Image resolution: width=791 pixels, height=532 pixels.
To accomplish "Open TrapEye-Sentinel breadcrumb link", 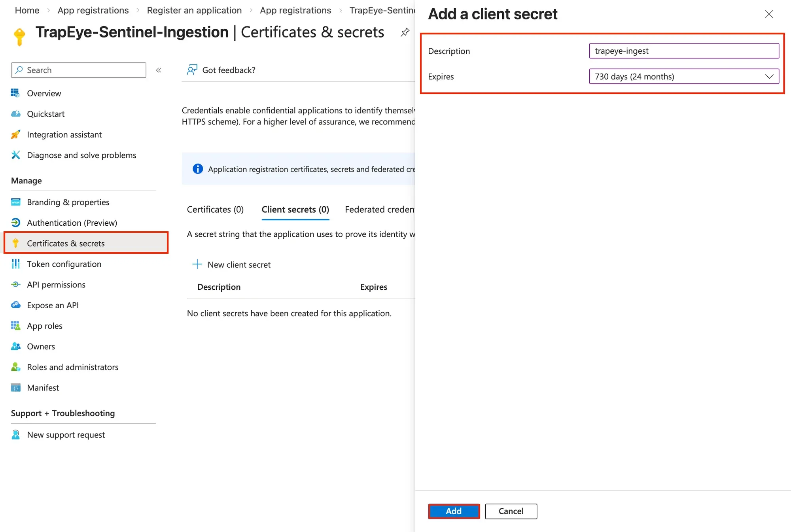I will pos(382,10).
